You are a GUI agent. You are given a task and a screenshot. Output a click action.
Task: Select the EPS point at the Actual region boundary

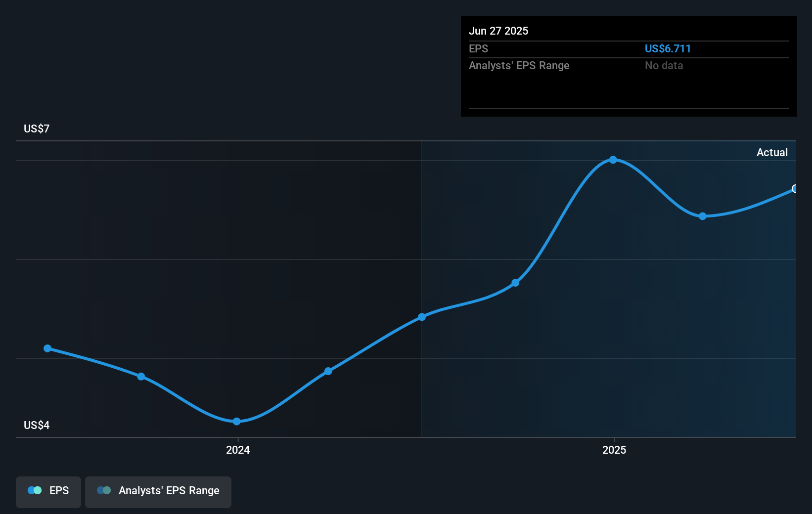coord(422,317)
